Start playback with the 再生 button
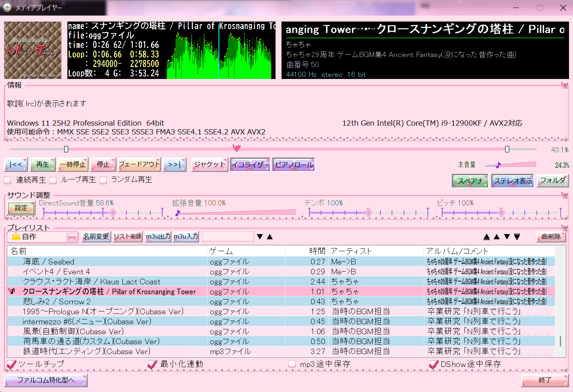This screenshot has height=392, width=573. 43,164
